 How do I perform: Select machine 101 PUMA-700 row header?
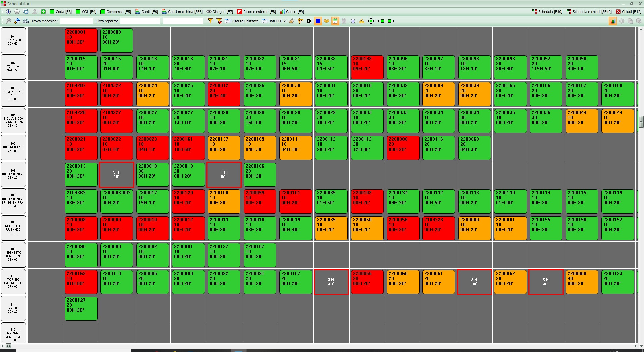click(13, 40)
